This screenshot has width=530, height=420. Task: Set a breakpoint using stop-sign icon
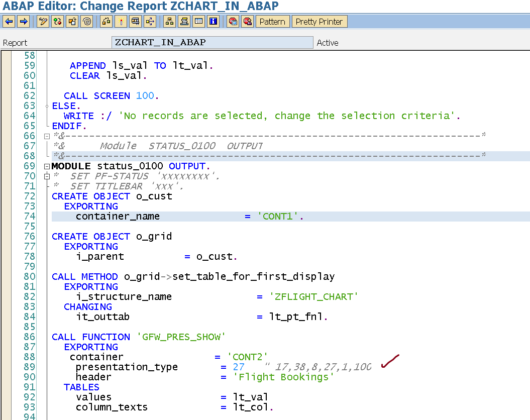[233, 22]
